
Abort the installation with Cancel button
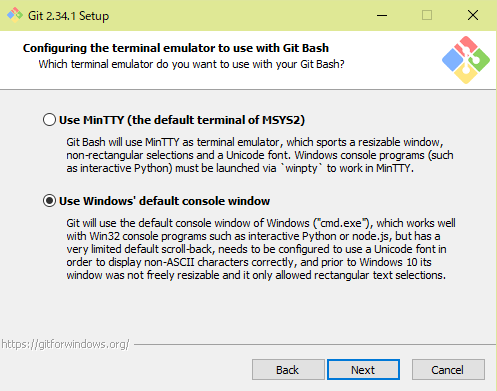(448, 370)
